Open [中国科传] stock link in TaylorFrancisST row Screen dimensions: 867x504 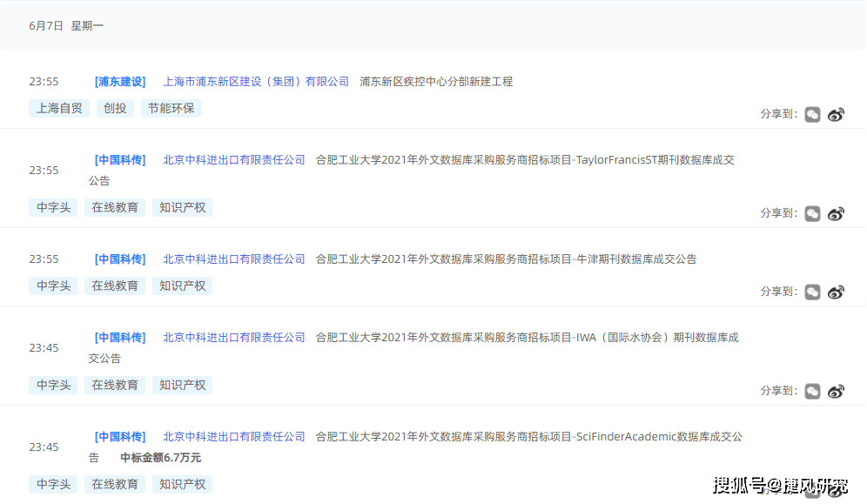[x=120, y=160]
